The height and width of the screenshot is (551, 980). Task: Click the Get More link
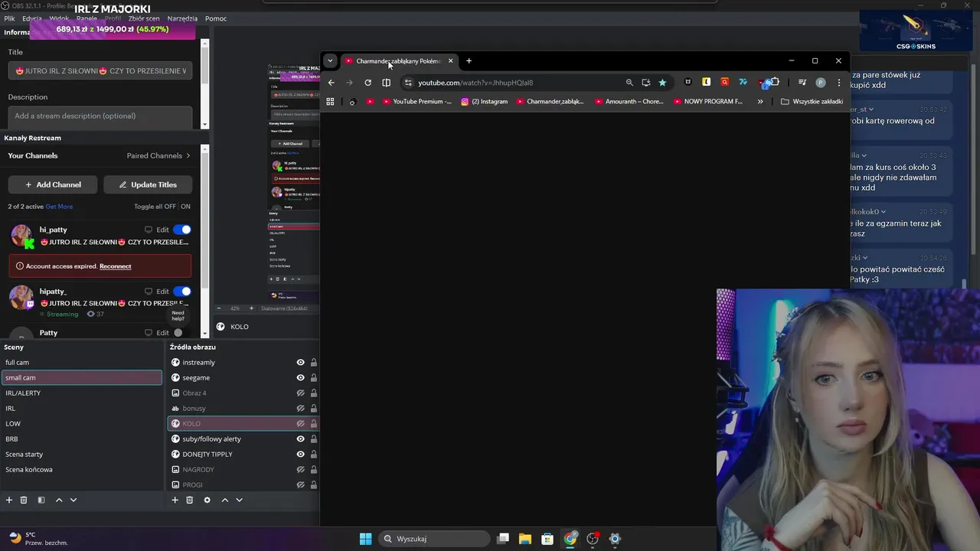[59, 207]
